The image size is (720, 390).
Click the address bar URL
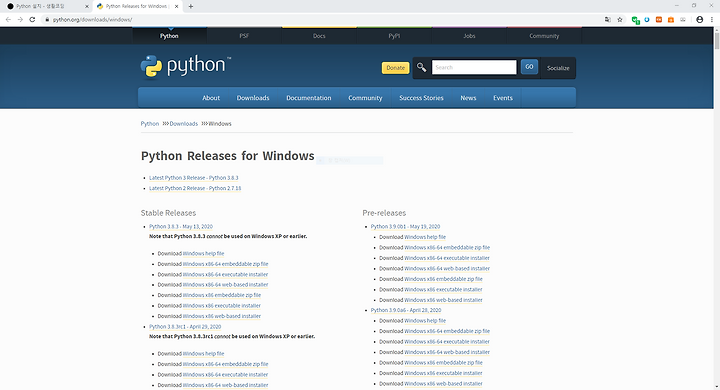(x=92, y=19)
